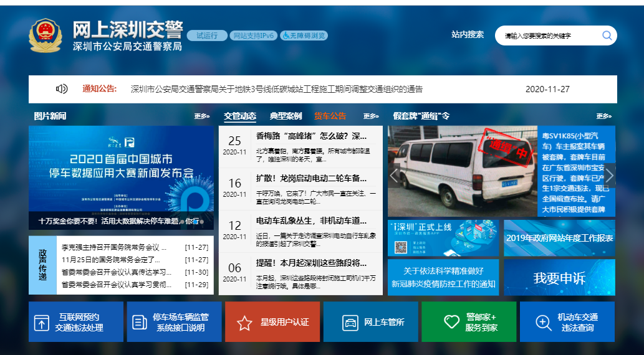Open the parking data contest news image
Image resolution: width=644 pixels, height=355 pixels.
tap(121, 177)
